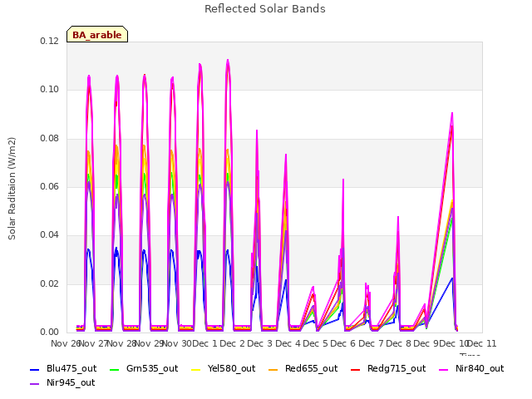Toggle the Nir945_out series label

(71, 382)
